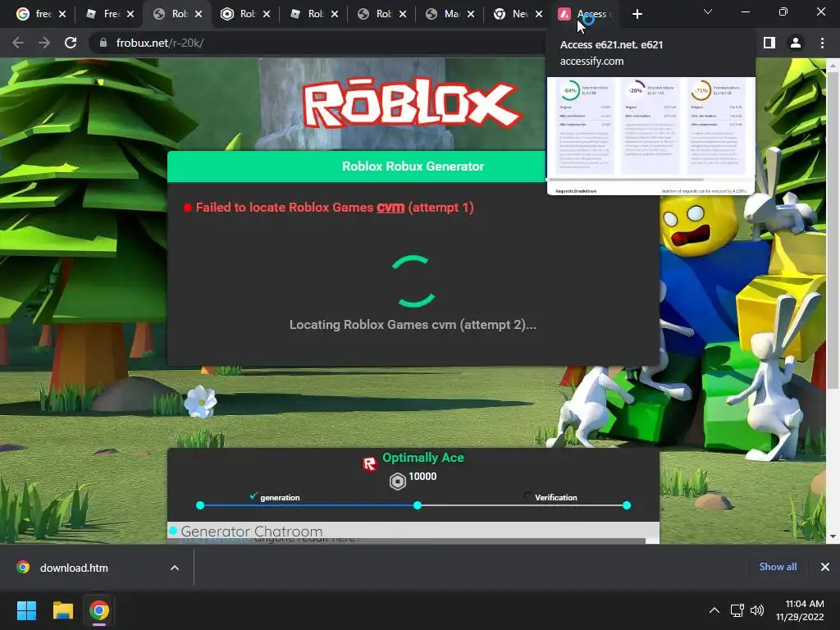
Task: Click the 'generation' step label
Action: 280,498
